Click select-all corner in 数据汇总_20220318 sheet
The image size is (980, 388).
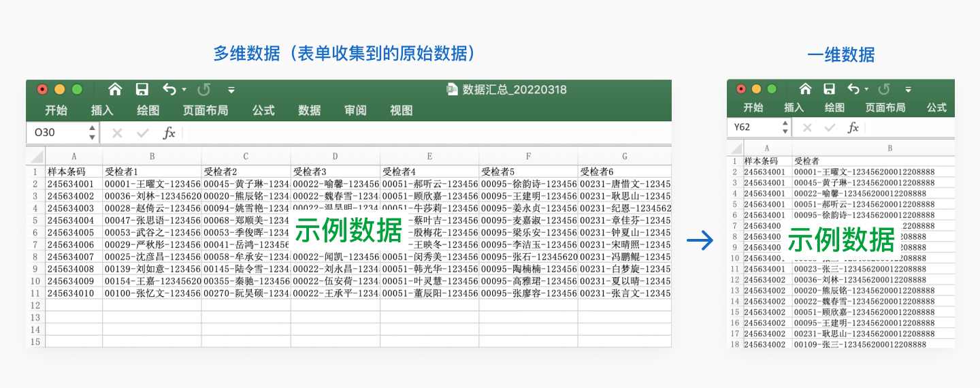pyautogui.click(x=35, y=156)
